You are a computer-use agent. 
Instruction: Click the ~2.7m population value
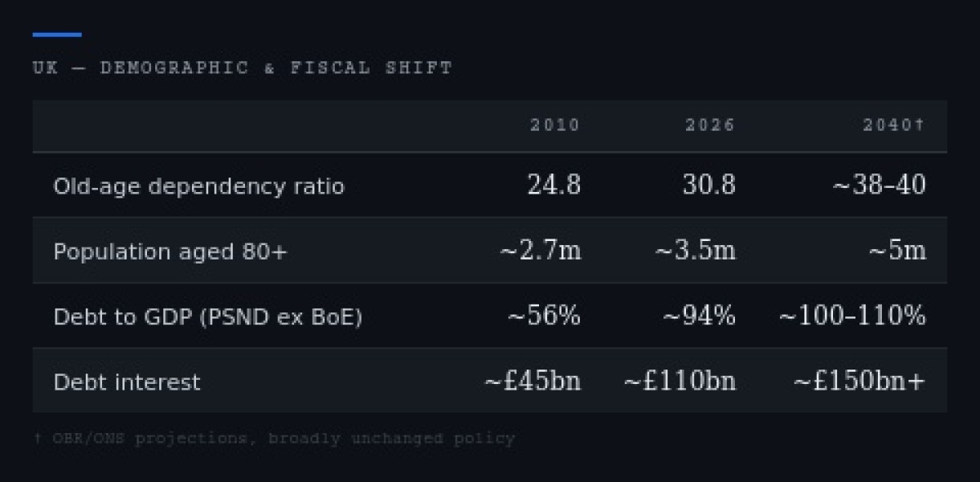(x=541, y=251)
